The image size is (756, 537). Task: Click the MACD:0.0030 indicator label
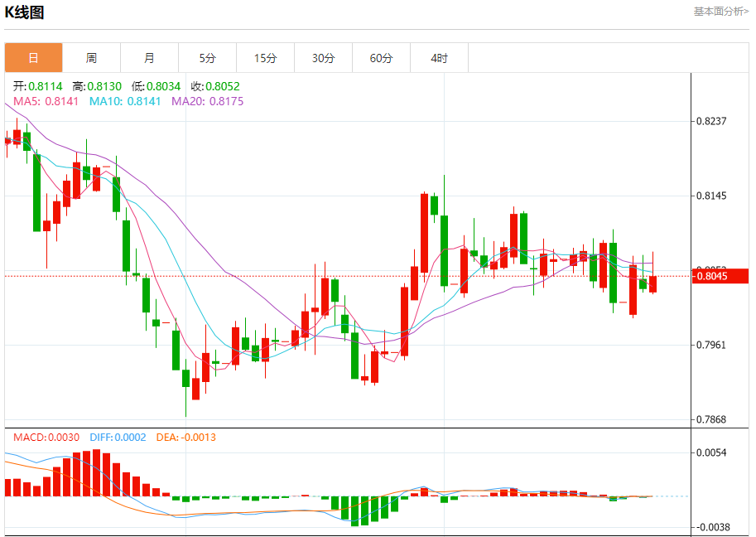point(46,437)
